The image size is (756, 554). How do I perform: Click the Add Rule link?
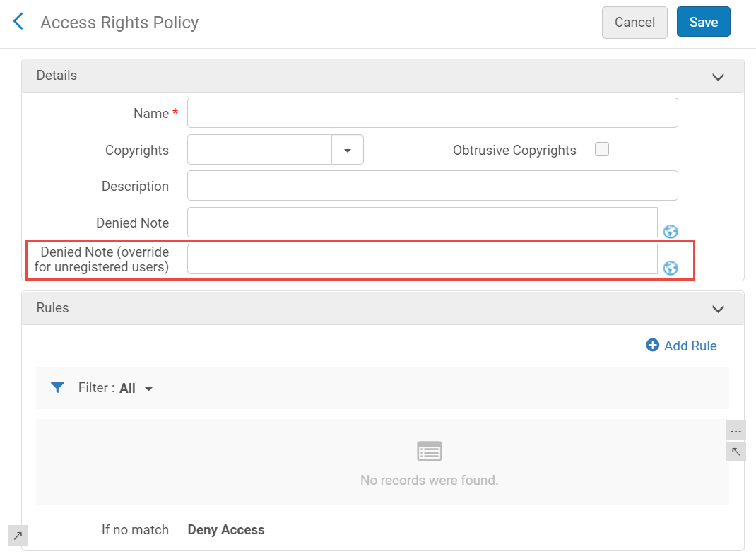pos(690,346)
